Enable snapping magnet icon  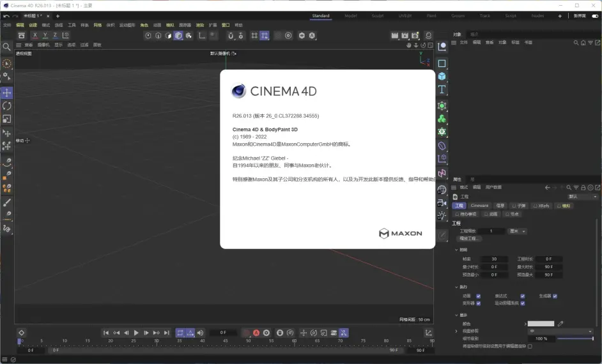230,36
